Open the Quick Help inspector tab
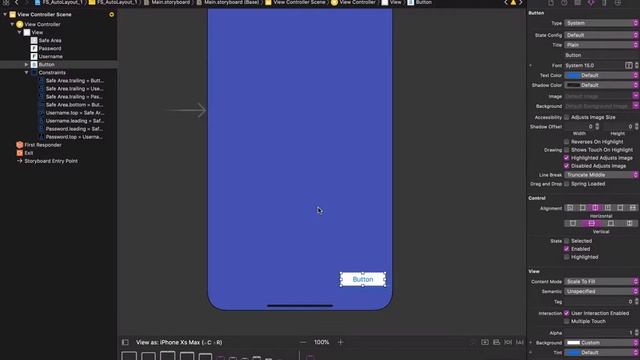Screen dimensions: 640x360 564,3
